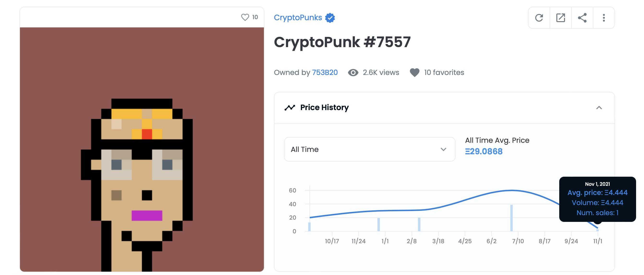Collapse the Price History panel chevron

[x=599, y=108]
